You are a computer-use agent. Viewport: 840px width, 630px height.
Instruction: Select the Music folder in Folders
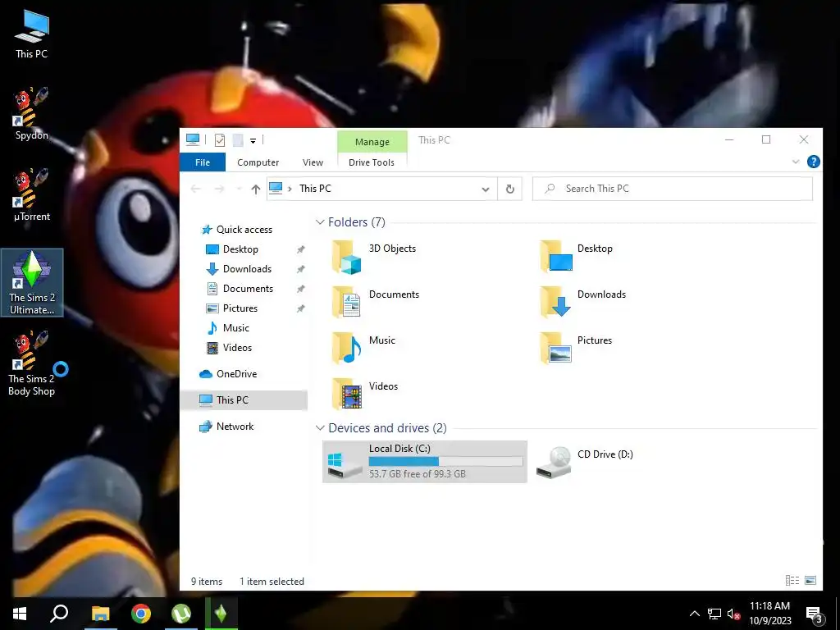364,348
